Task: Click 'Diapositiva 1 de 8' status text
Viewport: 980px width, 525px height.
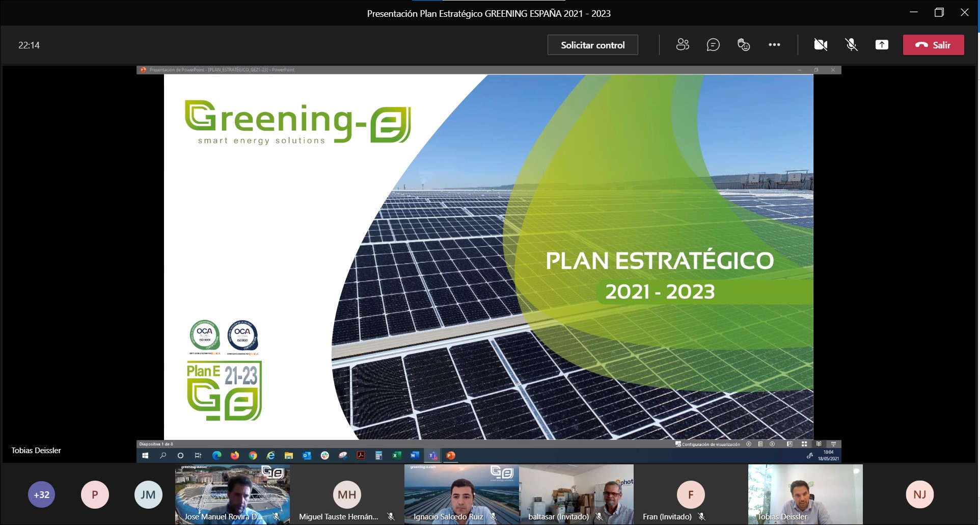Action: pos(156,444)
